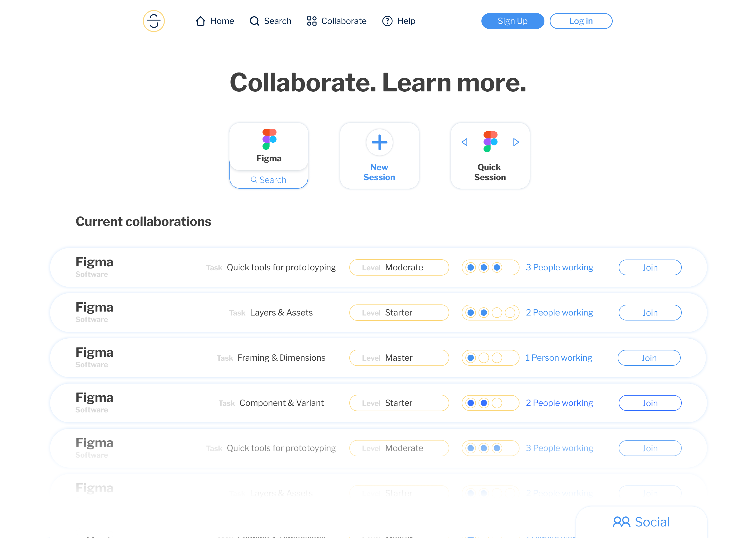Click the Figma logo in Quick Session card
The height and width of the screenshot is (538, 756).
[490, 142]
